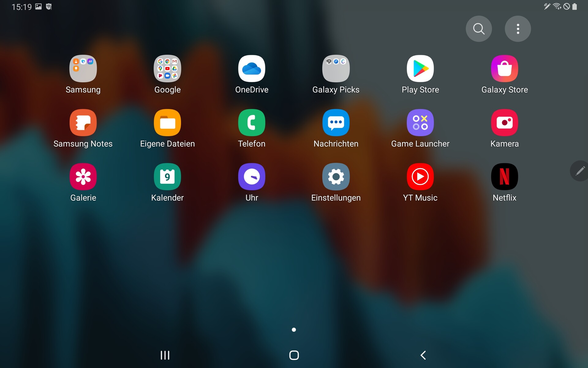Launch Netflix

[x=504, y=177]
